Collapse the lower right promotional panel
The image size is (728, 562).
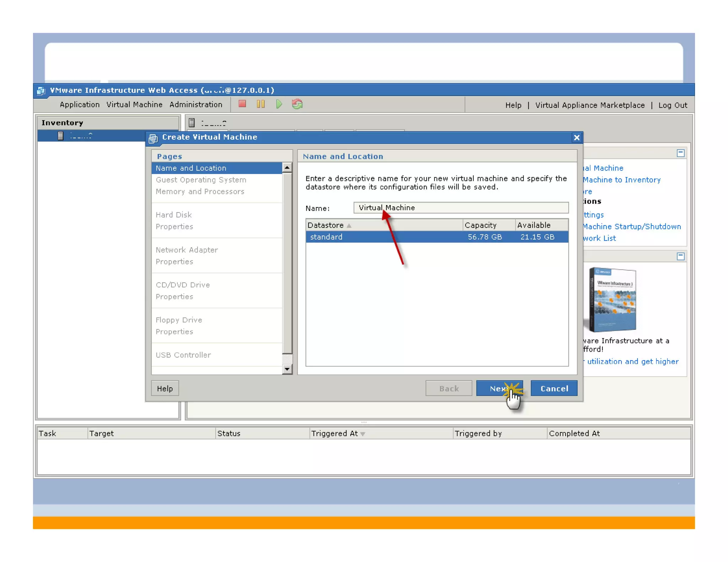pos(680,256)
